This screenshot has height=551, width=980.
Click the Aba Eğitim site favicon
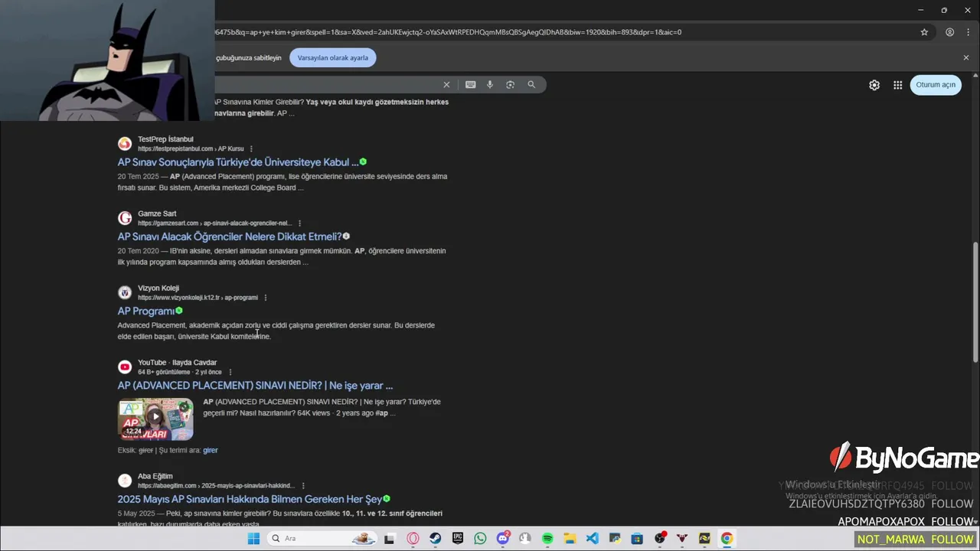(x=125, y=481)
